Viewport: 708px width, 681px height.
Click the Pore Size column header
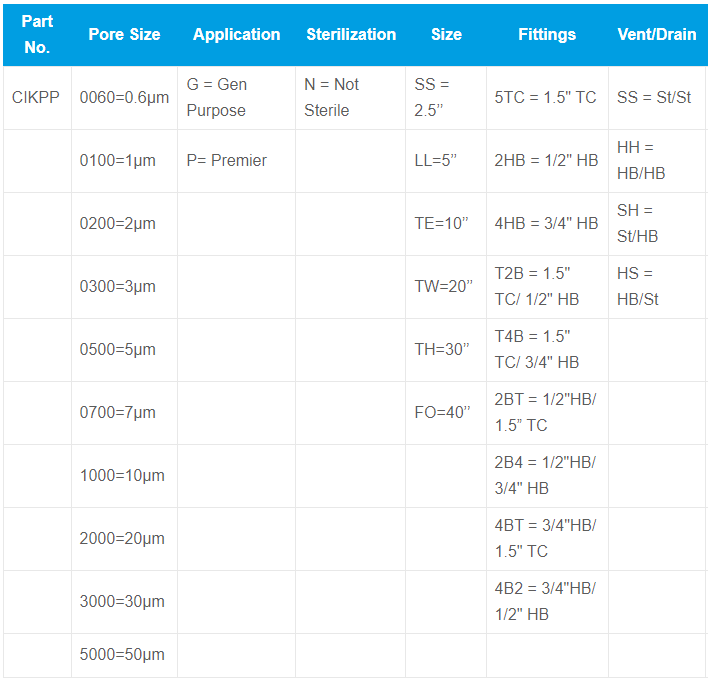point(124,34)
